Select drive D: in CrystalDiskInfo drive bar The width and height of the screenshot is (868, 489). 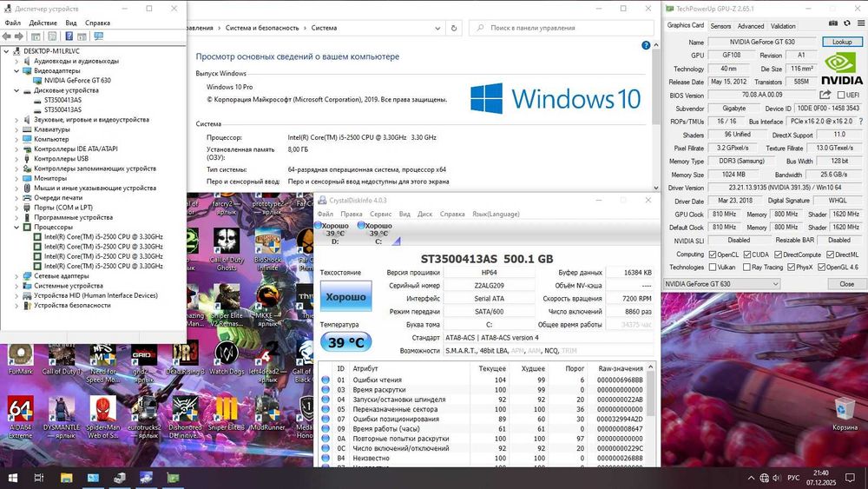(333, 233)
